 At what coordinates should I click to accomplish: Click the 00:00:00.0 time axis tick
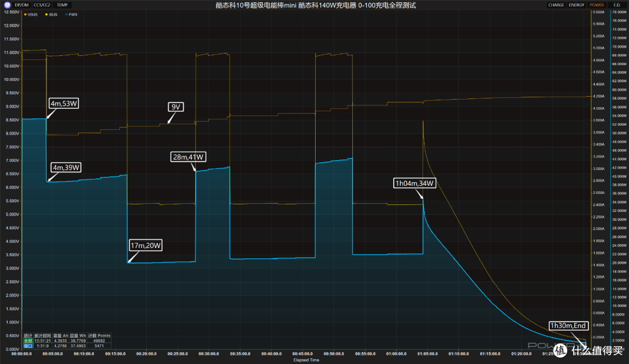(22, 354)
